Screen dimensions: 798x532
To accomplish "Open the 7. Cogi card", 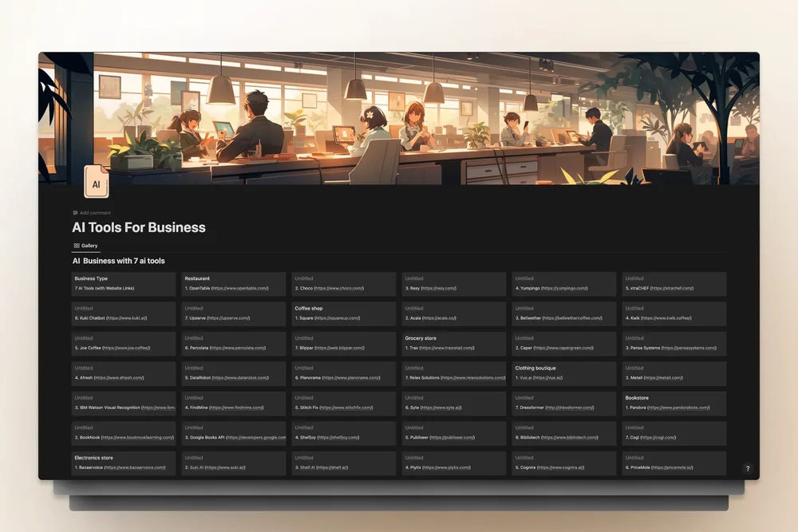I will [674, 434].
